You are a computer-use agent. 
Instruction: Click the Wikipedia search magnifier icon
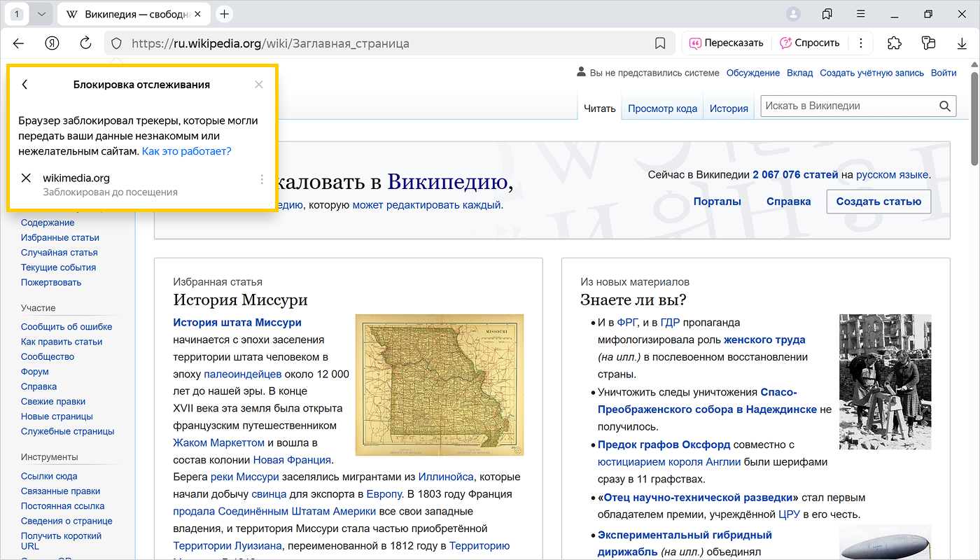945,106
